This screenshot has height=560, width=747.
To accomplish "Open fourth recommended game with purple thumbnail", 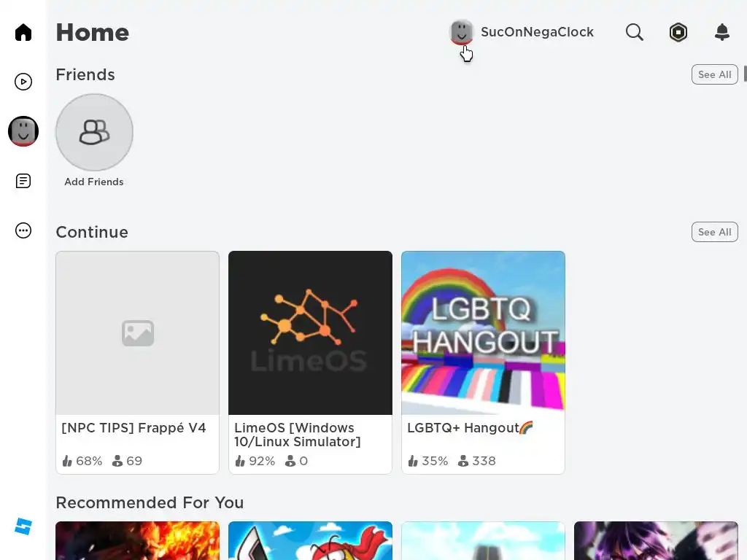I will pyautogui.click(x=656, y=540).
